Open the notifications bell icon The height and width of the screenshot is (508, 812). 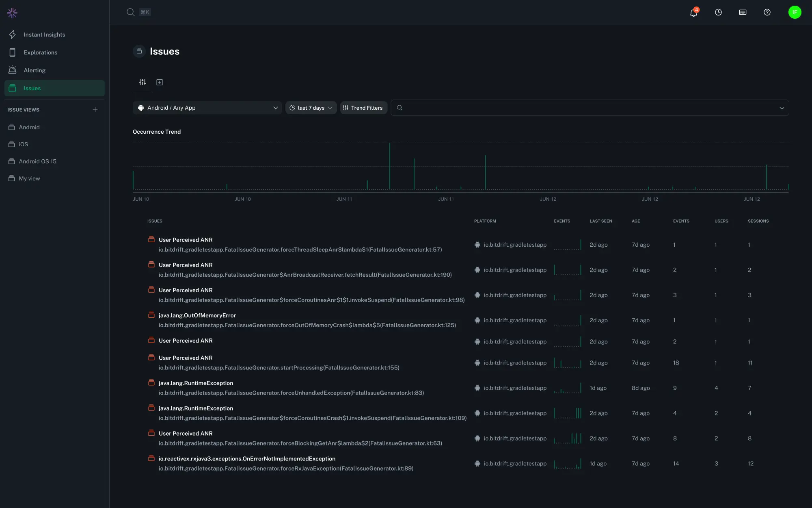coord(693,13)
